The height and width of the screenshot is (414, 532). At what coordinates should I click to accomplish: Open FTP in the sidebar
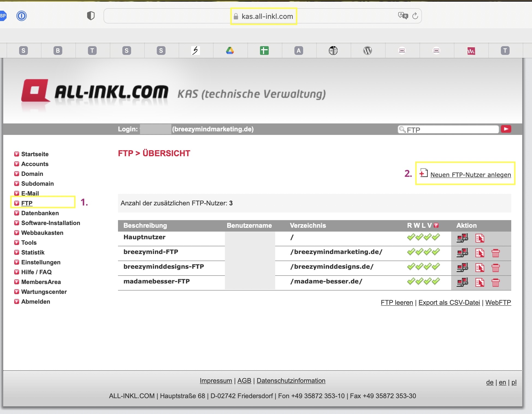pyautogui.click(x=27, y=203)
